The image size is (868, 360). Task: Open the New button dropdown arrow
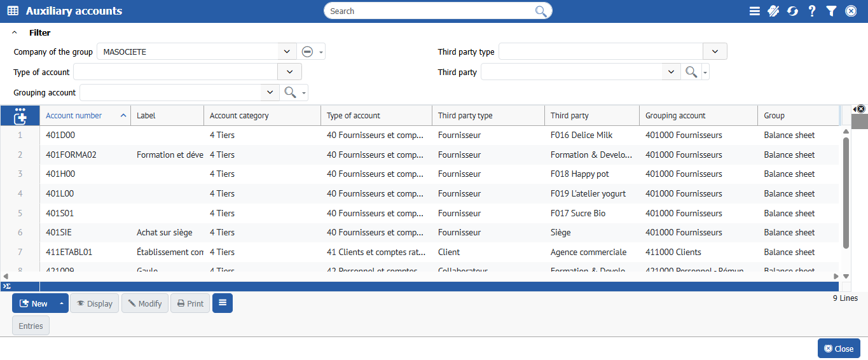[x=62, y=303]
